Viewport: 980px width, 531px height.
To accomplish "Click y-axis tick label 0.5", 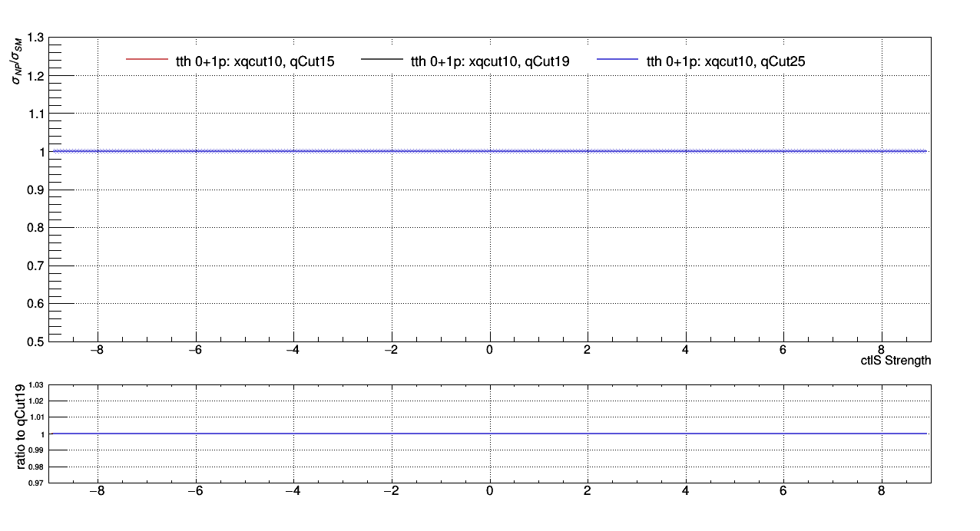I will (35, 341).
